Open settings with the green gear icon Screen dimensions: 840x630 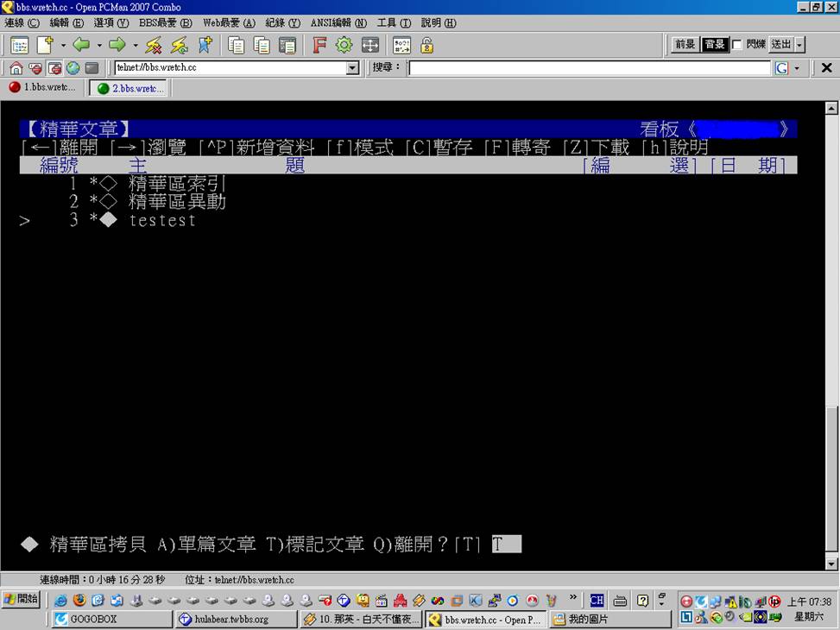tap(344, 45)
